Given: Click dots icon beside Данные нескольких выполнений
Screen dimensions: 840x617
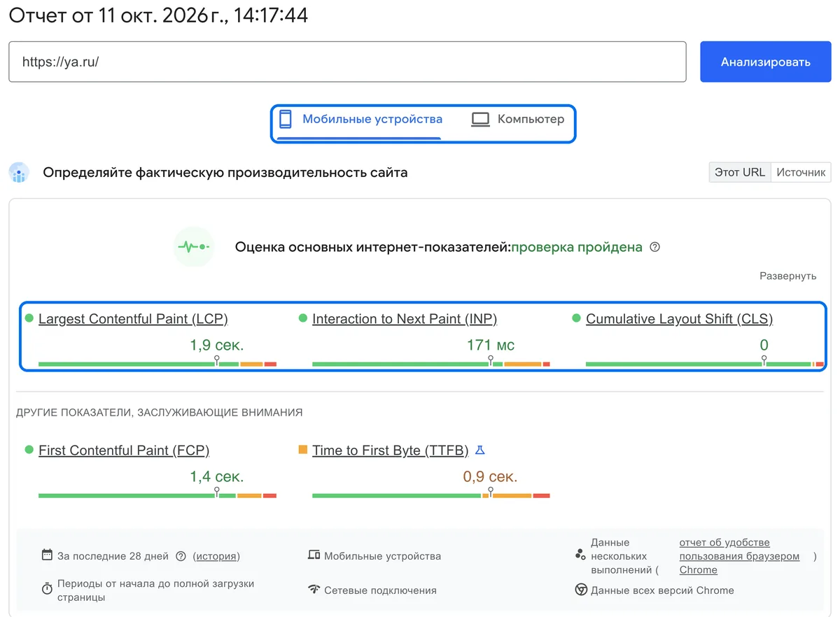Looking at the screenshot, I should point(580,555).
